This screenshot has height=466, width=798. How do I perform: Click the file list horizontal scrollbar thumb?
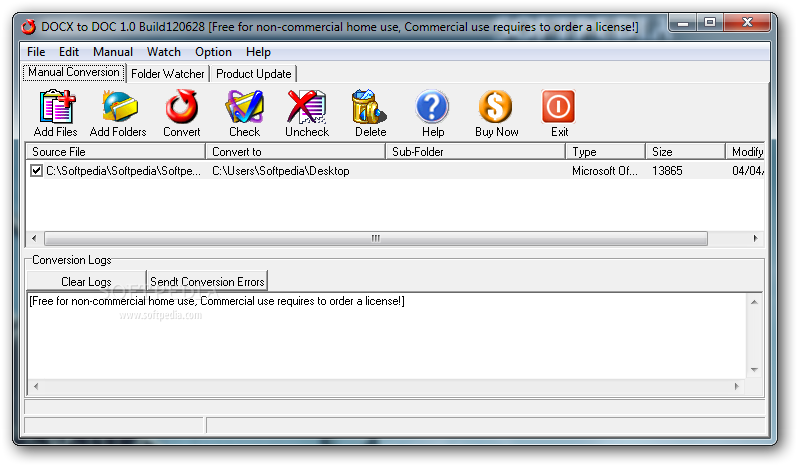click(376, 238)
